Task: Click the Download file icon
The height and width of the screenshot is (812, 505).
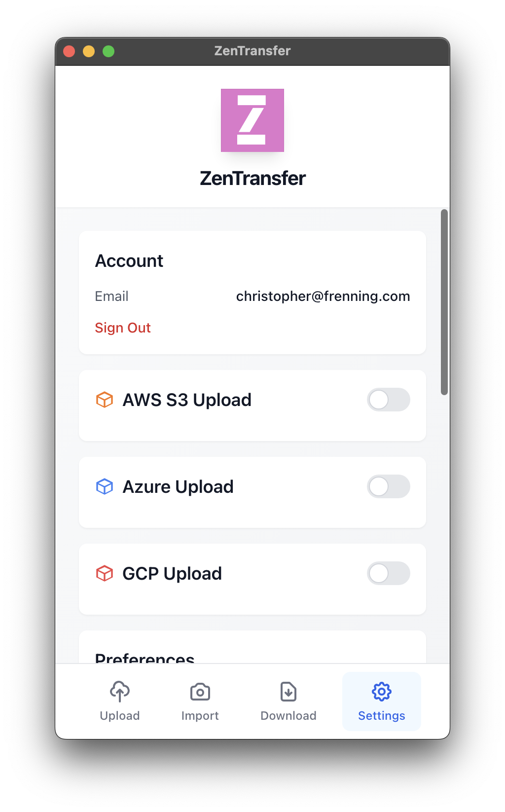Action: (289, 692)
